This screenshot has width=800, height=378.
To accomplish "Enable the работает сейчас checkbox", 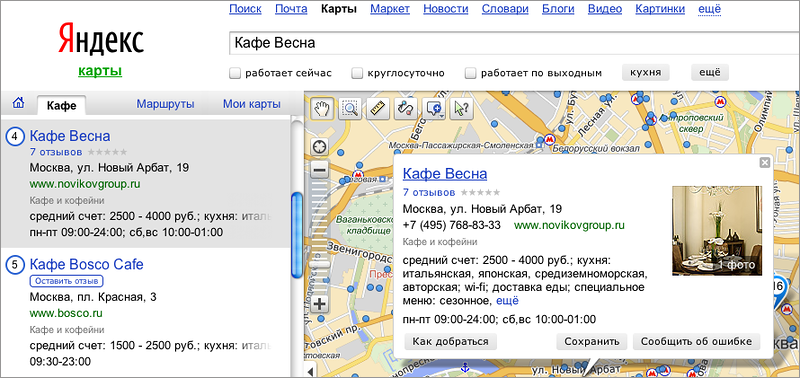I will click(235, 73).
